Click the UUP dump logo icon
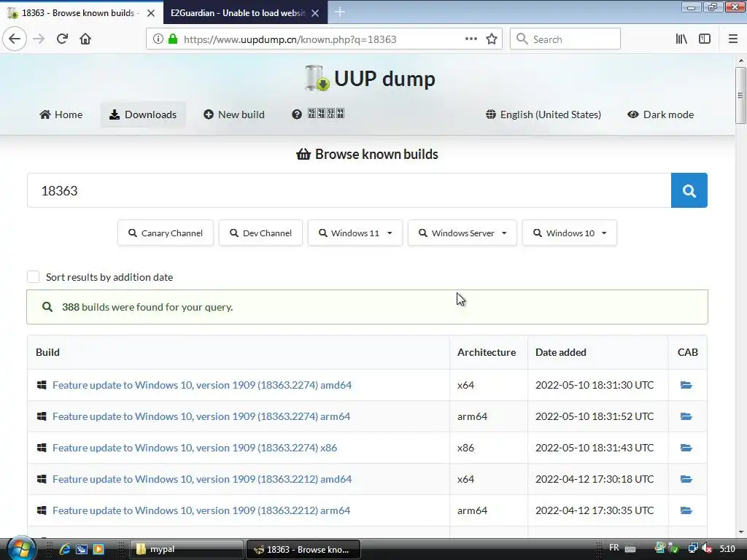Viewport: 747px width, 560px height. point(317,78)
